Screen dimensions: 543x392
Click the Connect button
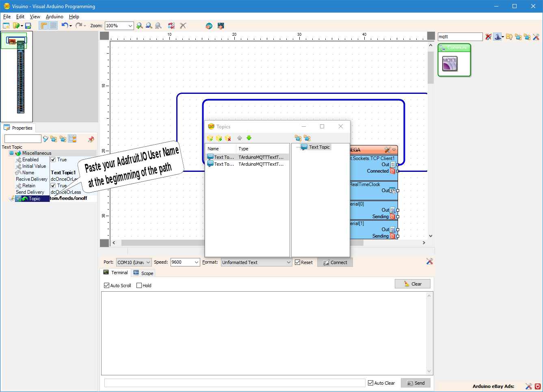335,262
